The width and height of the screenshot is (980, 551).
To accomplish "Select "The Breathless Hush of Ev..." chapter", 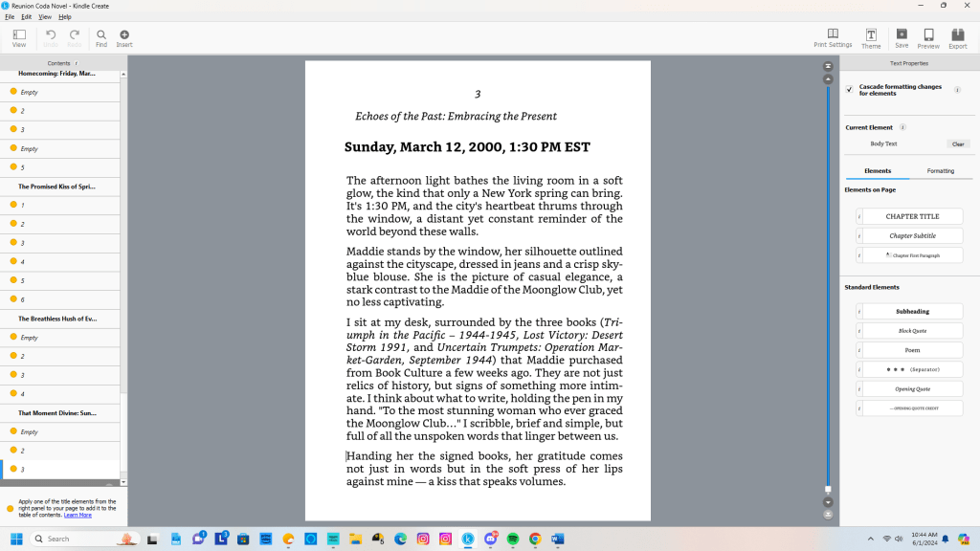I will point(56,319).
